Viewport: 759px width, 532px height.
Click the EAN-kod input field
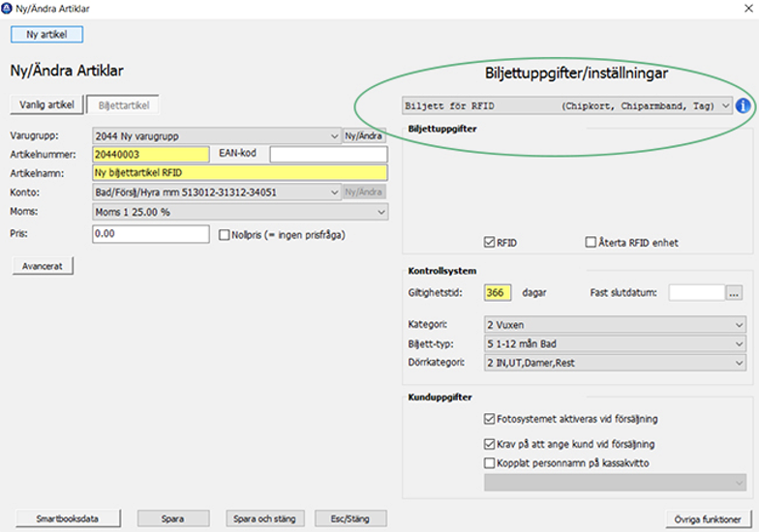(329, 155)
